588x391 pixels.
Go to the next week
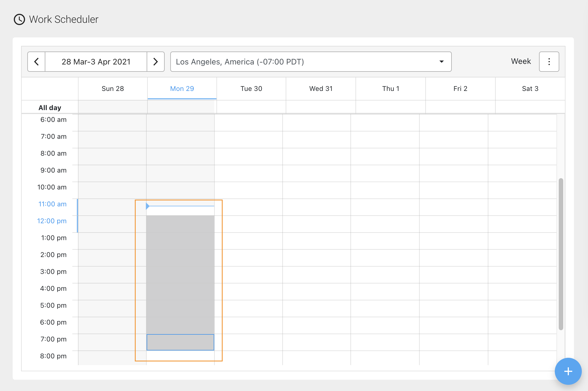coord(156,62)
